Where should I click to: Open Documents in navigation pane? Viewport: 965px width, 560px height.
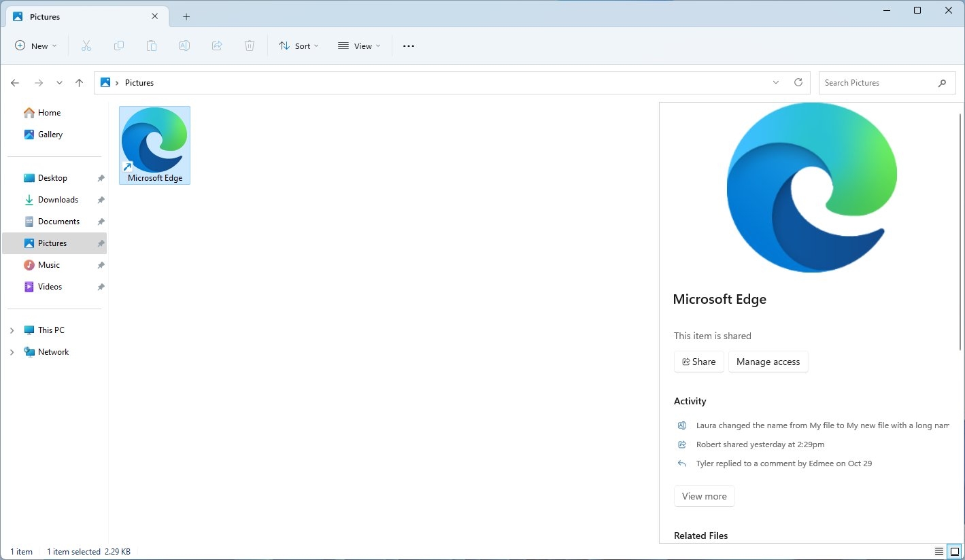point(52,222)
